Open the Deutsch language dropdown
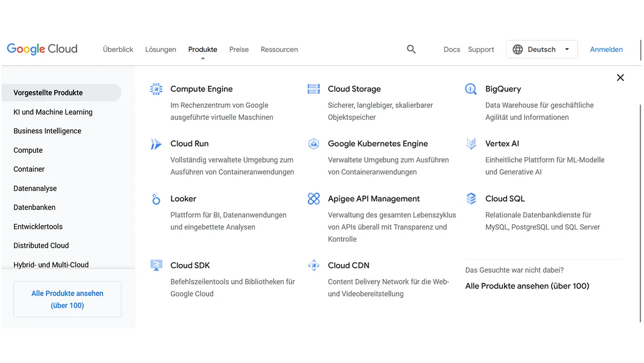Viewport: 644px width, 363px height. [541, 49]
